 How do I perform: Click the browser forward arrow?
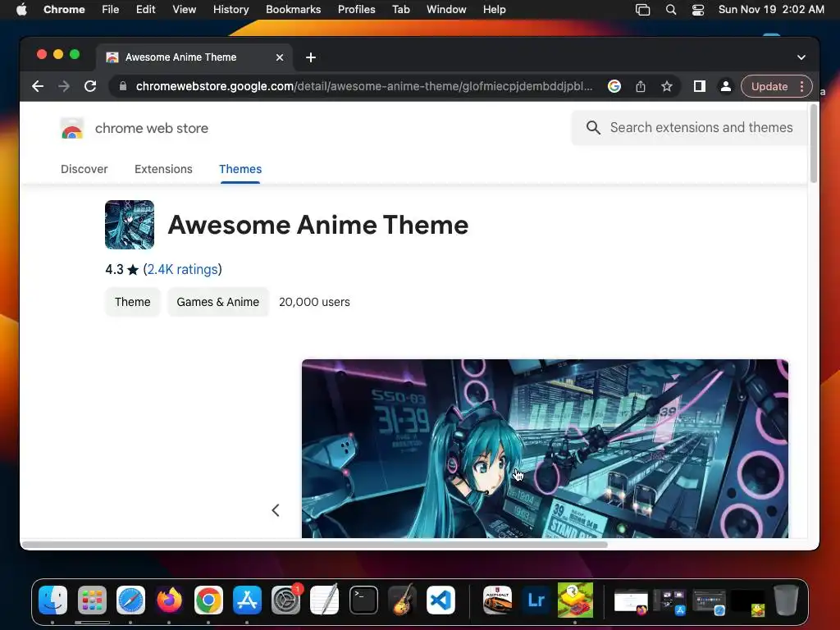point(64,86)
